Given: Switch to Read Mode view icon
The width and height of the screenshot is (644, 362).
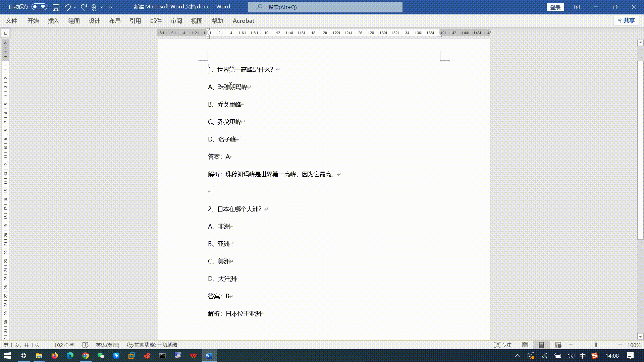Looking at the screenshot, I should (x=525, y=345).
